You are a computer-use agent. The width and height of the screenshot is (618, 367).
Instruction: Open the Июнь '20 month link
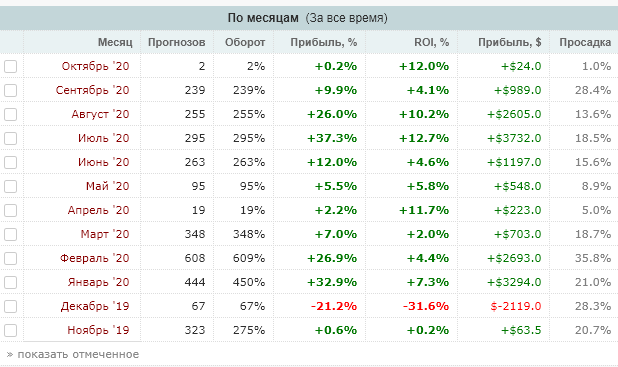pyautogui.click(x=104, y=162)
